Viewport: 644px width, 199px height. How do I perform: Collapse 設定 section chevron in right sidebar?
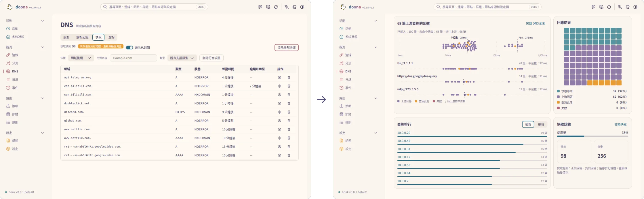376,133
